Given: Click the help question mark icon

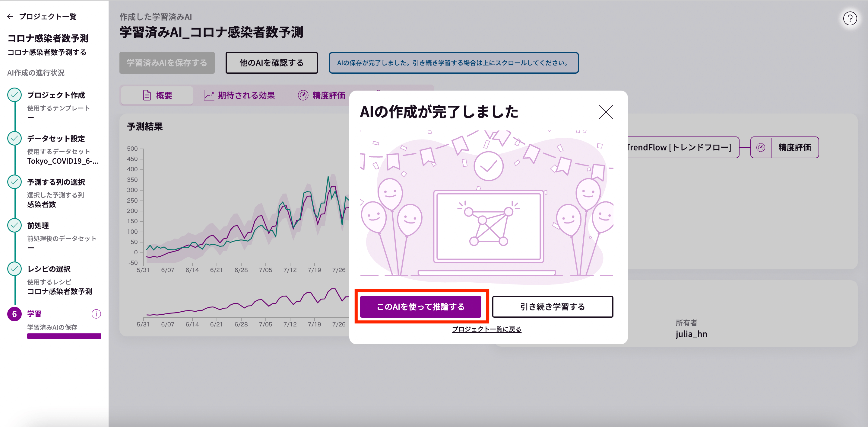Looking at the screenshot, I should pyautogui.click(x=850, y=18).
